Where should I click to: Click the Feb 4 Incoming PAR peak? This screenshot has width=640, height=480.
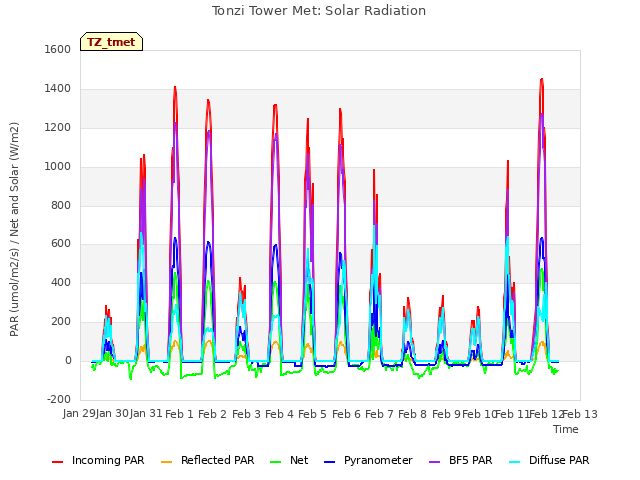tap(275, 105)
